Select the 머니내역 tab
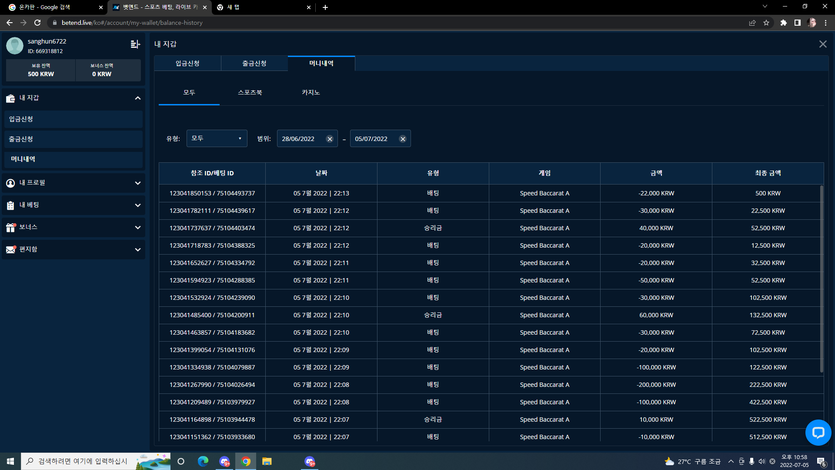 click(321, 63)
